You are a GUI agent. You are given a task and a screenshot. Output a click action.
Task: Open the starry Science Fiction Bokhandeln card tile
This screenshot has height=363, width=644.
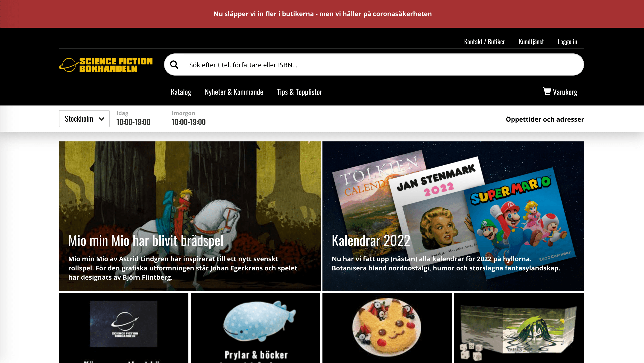point(124,328)
